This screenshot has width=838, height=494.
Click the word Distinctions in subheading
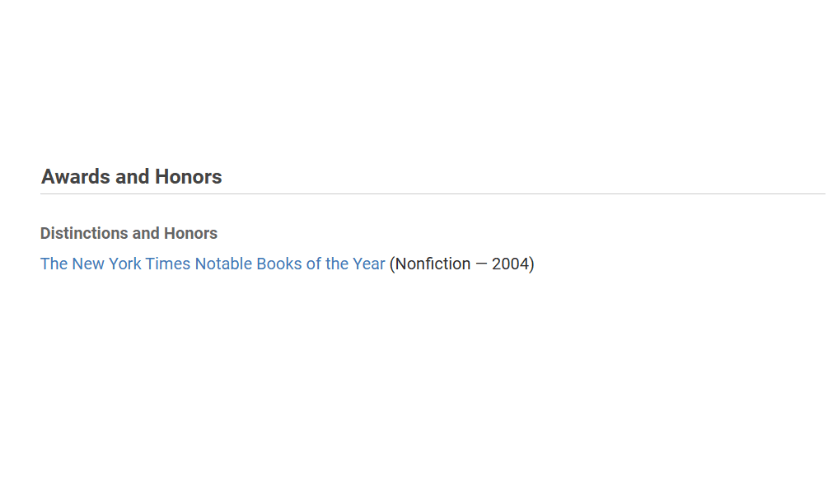84,233
